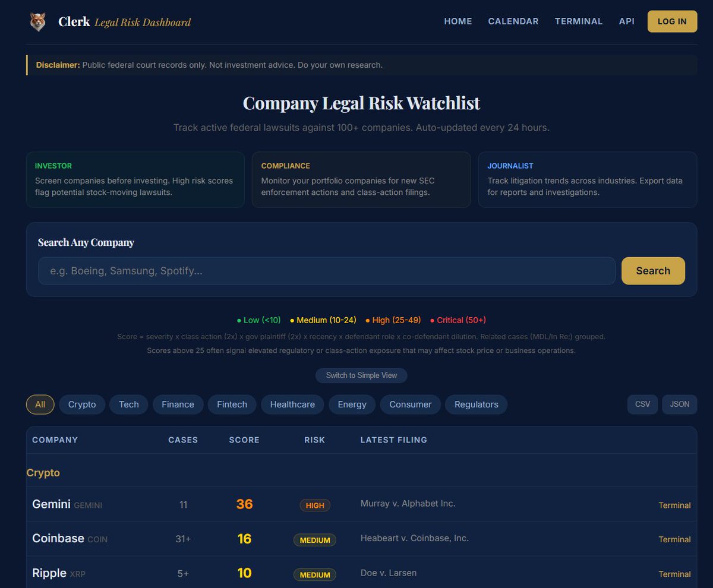Click the Critical (50+) legend entry
This screenshot has width=713, height=588.
[x=458, y=320]
